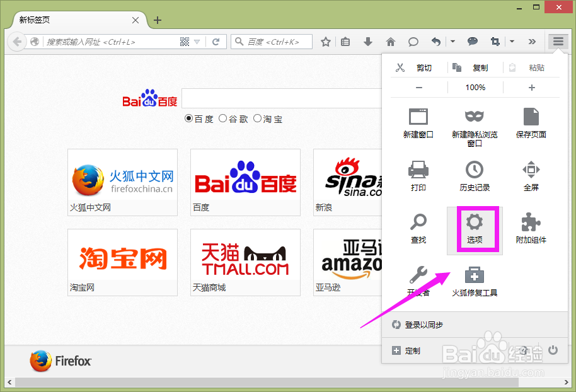Click the Baidu page search input
Viewport: 576px width, 392px height.
pyautogui.click(x=282, y=98)
